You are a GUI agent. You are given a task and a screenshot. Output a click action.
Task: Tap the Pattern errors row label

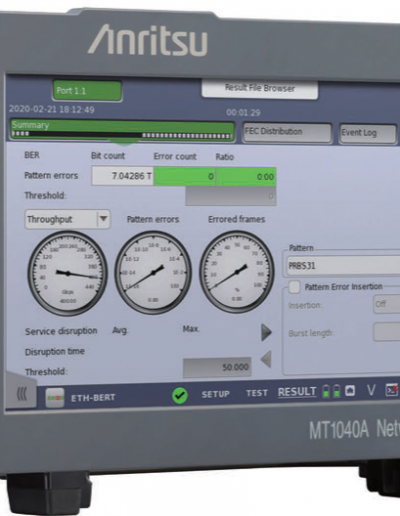click(51, 175)
